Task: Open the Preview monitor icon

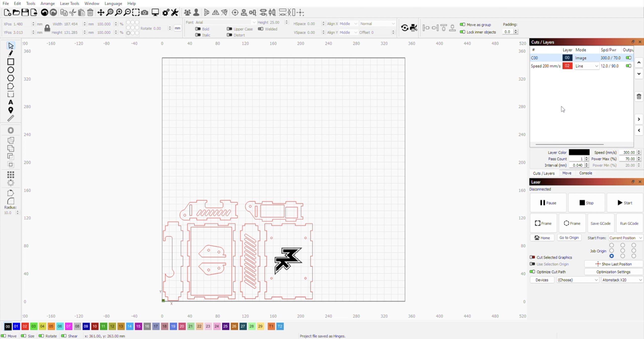Action: pos(155,12)
